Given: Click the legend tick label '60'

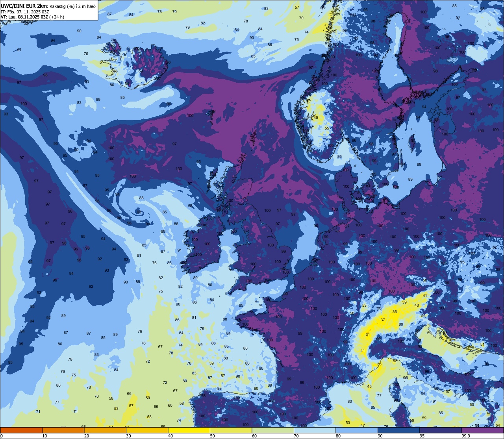Looking at the screenshot, I should click(254, 436).
